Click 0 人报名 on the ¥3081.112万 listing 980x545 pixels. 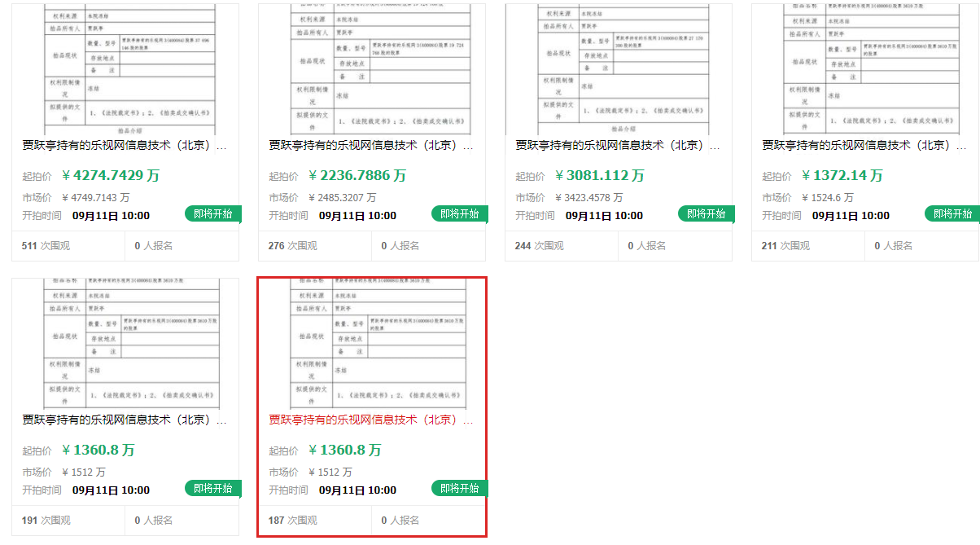[647, 246]
